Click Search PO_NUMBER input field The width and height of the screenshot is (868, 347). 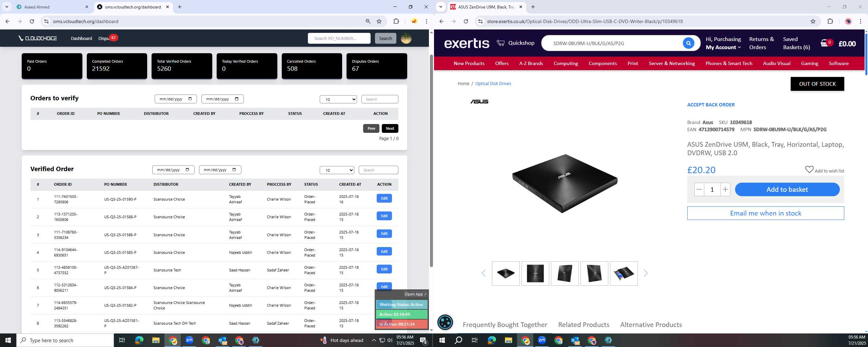coord(339,38)
